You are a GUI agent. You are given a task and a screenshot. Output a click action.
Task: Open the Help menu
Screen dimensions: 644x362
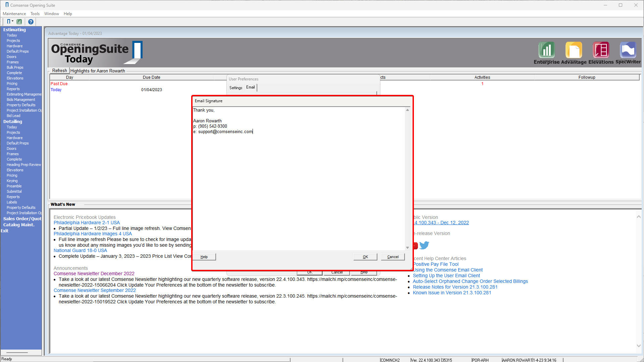coord(68,14)
